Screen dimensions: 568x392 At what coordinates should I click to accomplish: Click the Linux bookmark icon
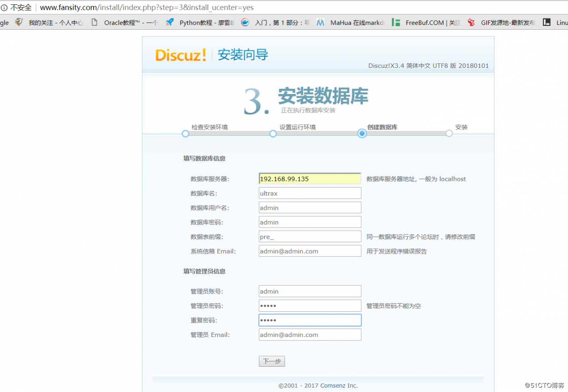coord(547,22)
